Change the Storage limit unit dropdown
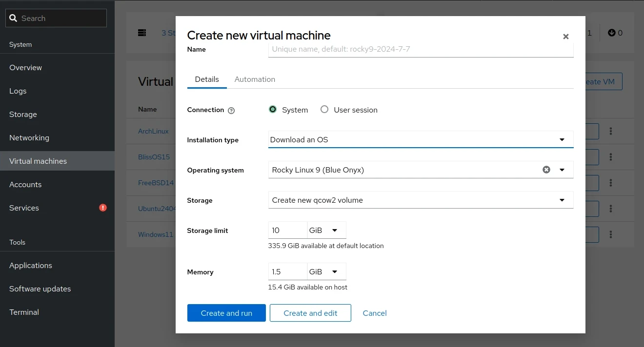This screenshot has height=347, width=644. tap(326, 231)
